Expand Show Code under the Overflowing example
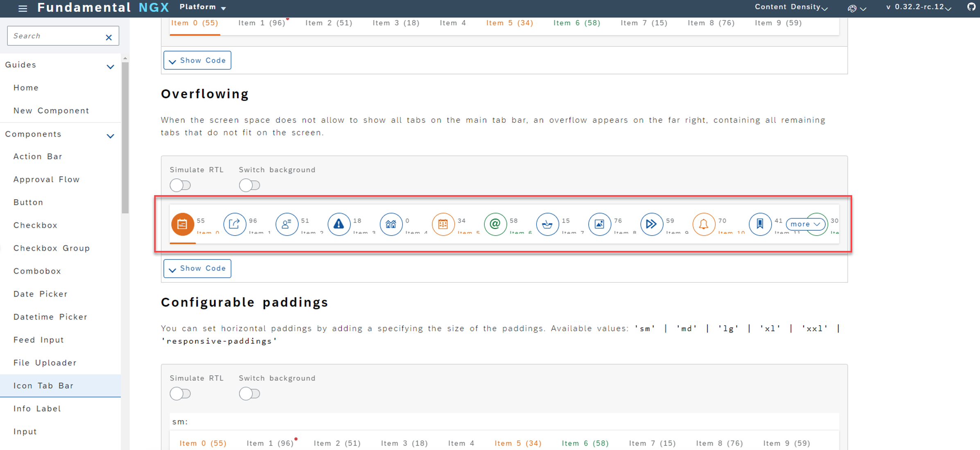Image resolution: width=980 pixels, height=450 pixels. (x=197, y=268)
